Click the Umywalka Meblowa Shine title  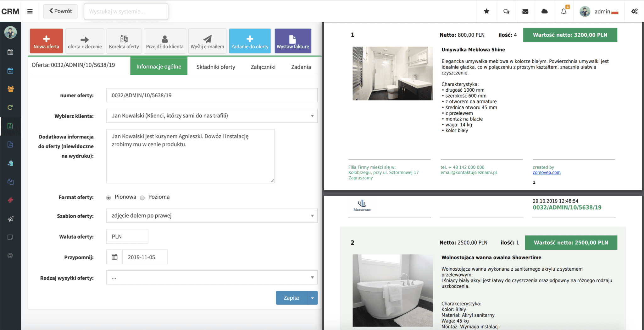[473, 49]
